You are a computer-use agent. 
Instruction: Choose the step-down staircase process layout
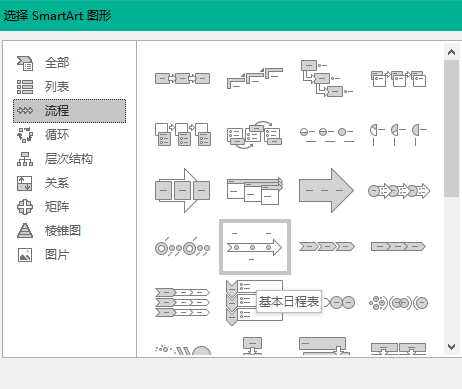pos(327,78)
